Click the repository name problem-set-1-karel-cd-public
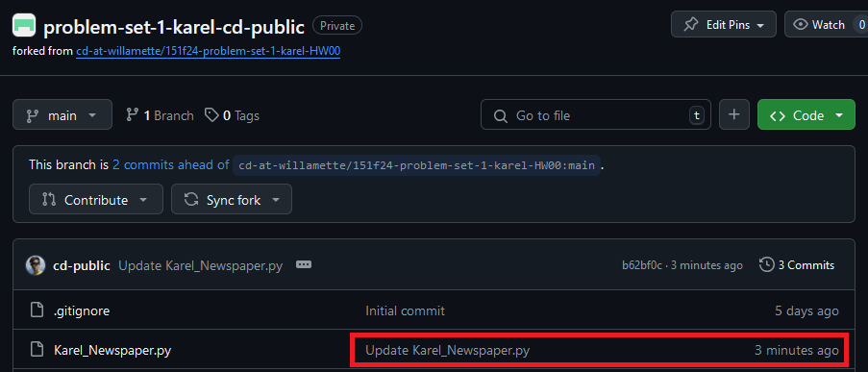This screenshot has width=868, height=372. click(174, 26)
